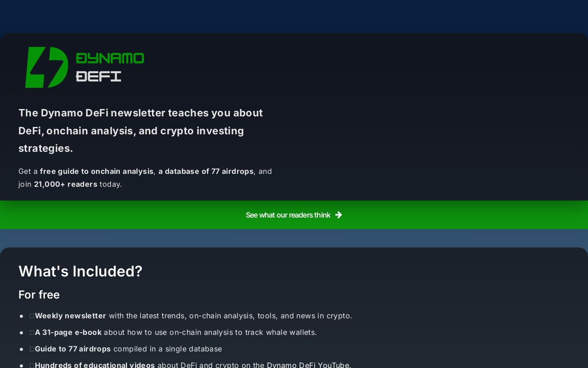Select the A 31-page e-book bullet text
This screenshot has width=588, height=368.
point(68,332)
